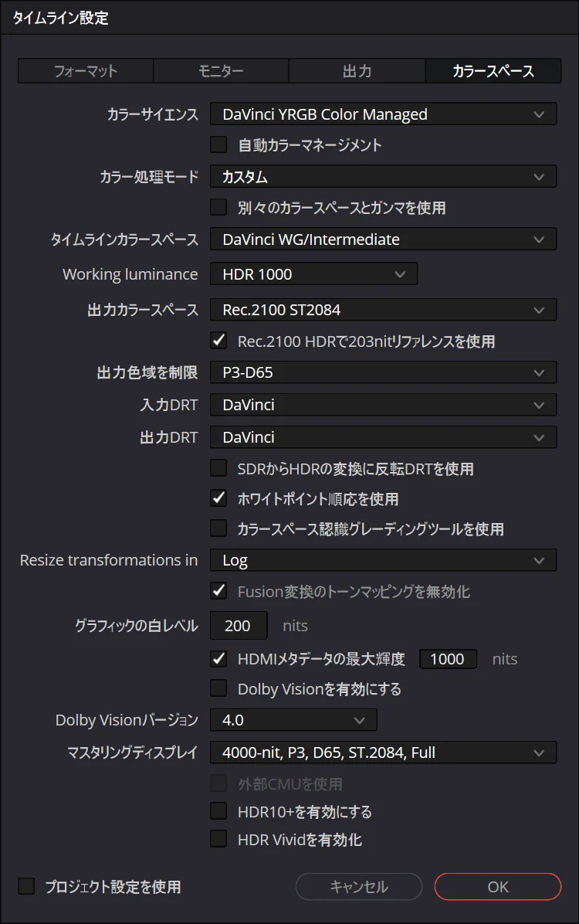Open 出力カラースペース Rec.2100 ST2084 dropdown

[383, 310]
